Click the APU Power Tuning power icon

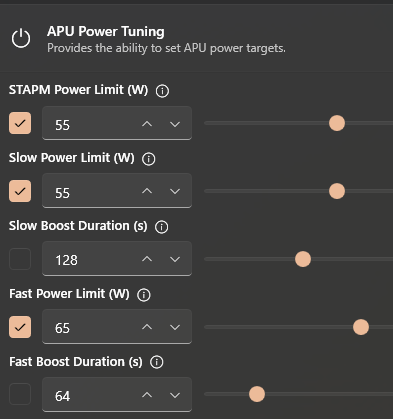click(x=21, y=38)
